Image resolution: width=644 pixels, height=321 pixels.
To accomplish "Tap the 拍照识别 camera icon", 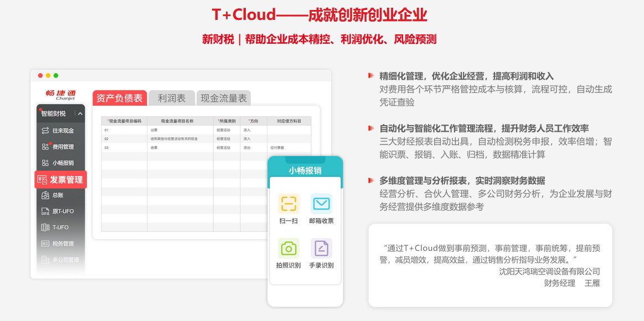I will point(288,248).
